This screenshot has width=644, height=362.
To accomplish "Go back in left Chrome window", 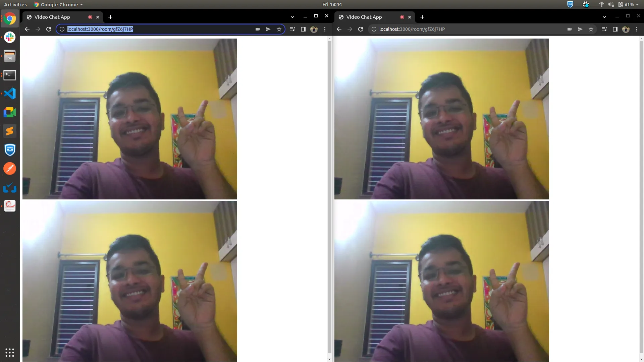I will pos(27,29).
